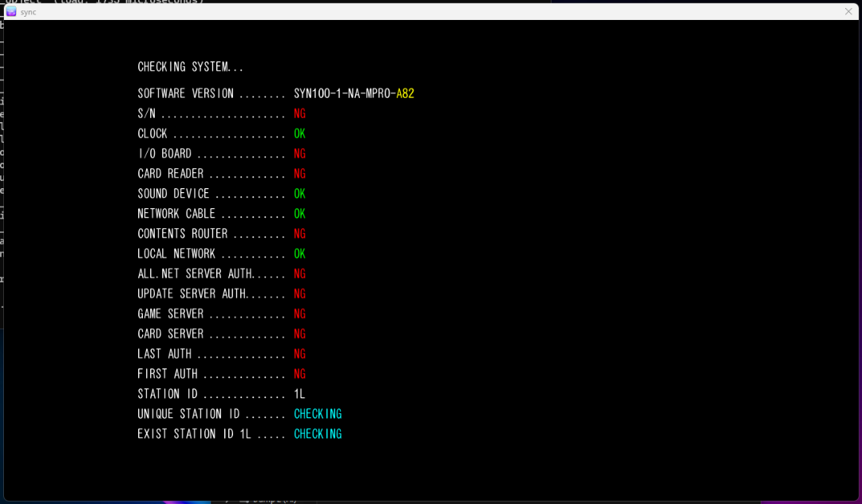Viewport: 862px width, 504px height.
Task: Select the ALL.NET SERVER AUTH row
Action: (x=299, y=274)
